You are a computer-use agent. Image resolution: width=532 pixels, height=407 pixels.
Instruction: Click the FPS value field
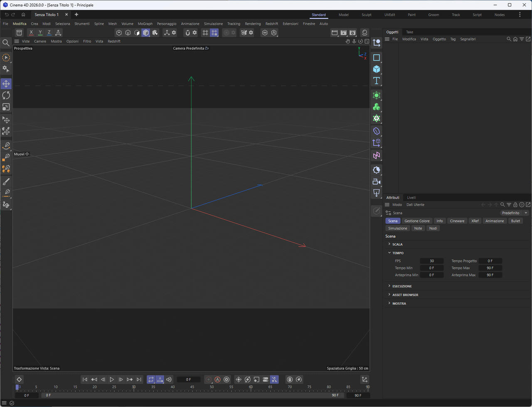click(x=432, y=261)
